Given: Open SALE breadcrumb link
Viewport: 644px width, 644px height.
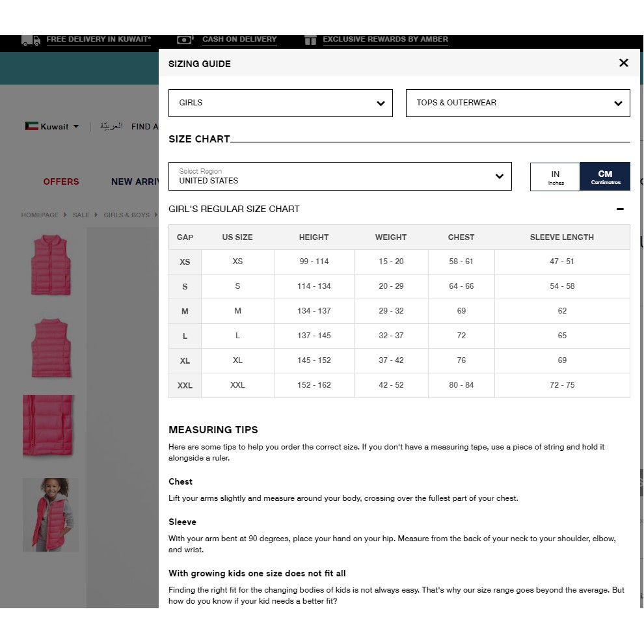Looking at the screenshot, I should [81, 215].
